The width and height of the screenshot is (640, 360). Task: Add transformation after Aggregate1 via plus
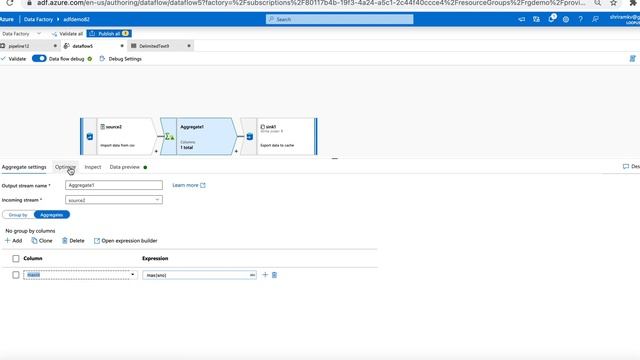(236, 151)
